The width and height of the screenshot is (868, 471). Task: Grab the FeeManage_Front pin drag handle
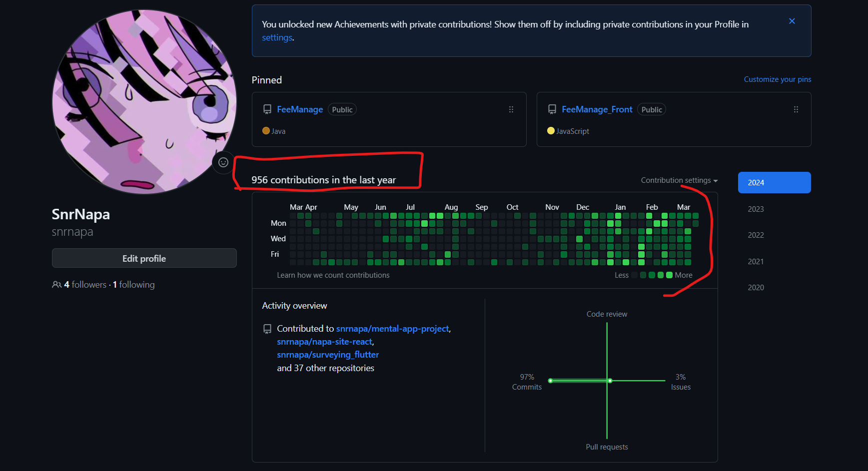[x=796, y=109]
